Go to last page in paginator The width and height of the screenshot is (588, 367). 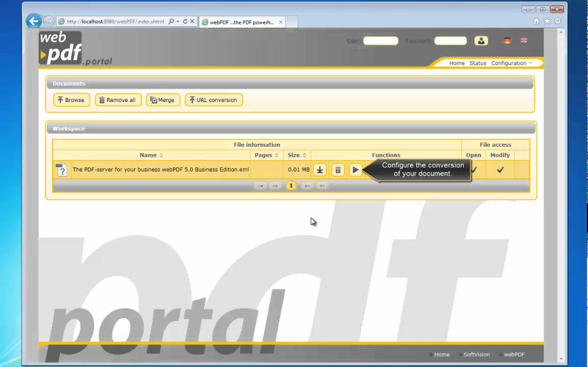coord(322,186)
